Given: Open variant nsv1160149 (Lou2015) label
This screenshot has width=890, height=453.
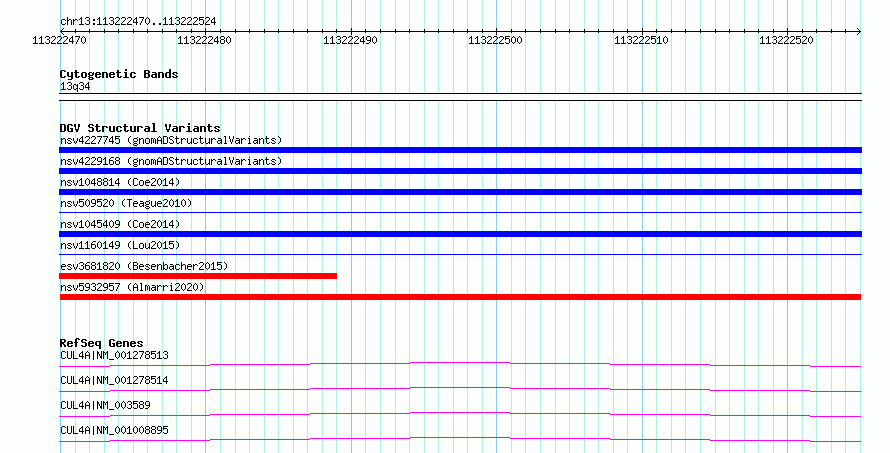Looking at the screenshot, I should [x=120, y=245].
